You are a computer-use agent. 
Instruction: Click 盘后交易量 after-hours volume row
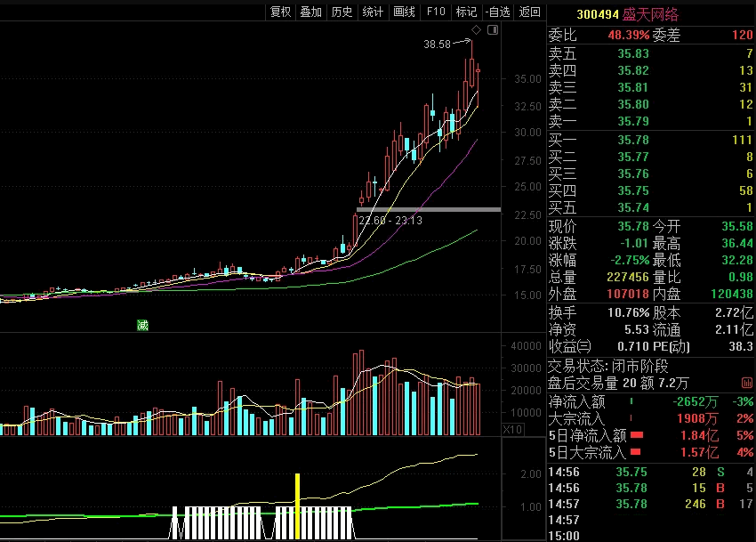[618, 384]
